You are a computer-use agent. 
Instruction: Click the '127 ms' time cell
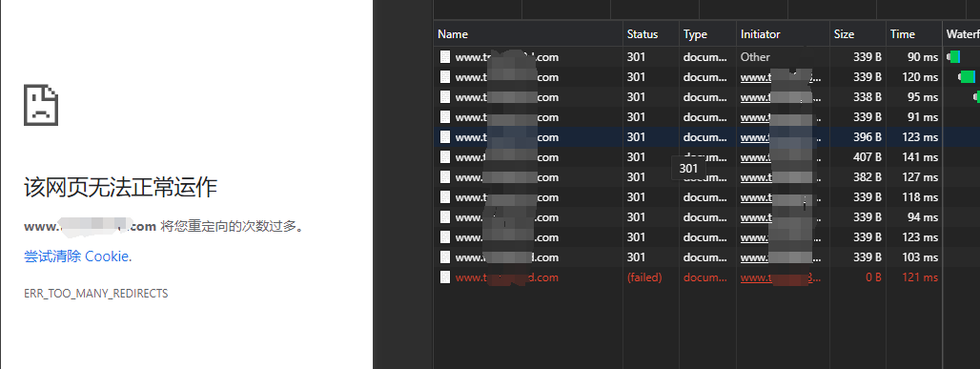(x=920, y=177)
